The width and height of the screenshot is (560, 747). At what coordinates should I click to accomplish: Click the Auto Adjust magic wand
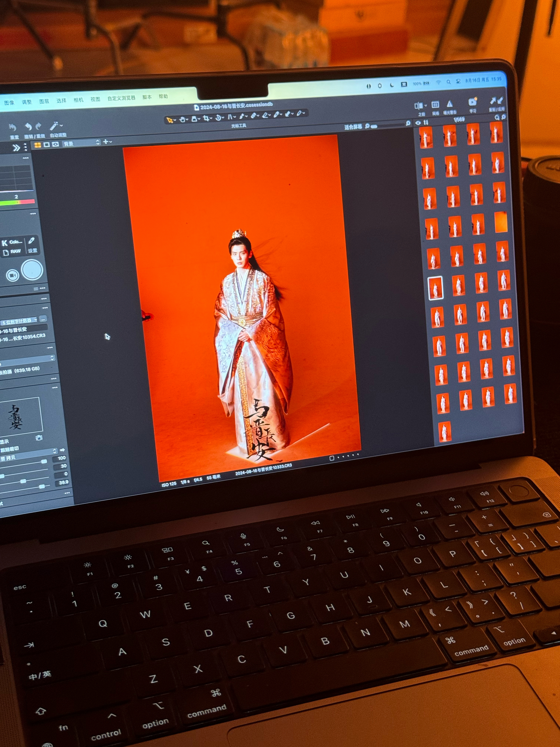pyautogui.click(x=54, y=126)
